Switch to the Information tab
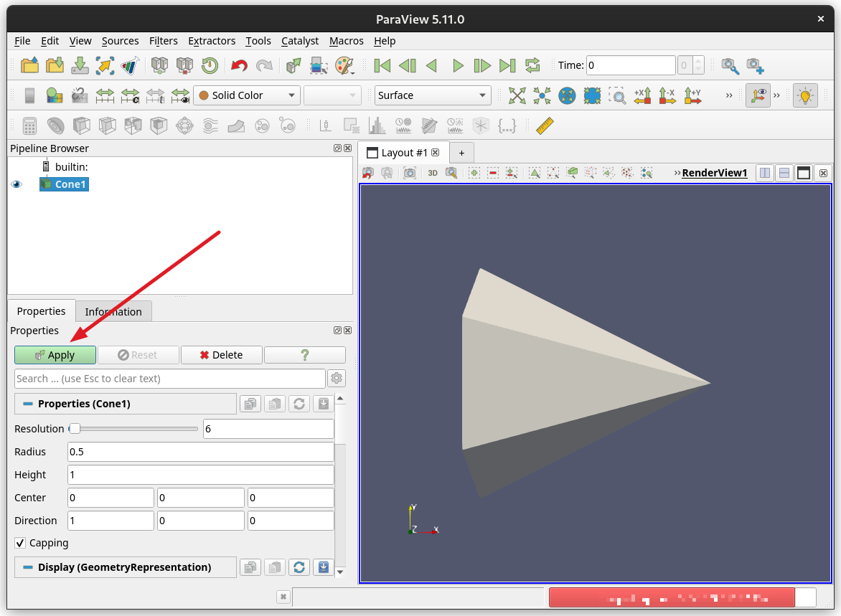This screenshot has width=841, height=616. click(x=113, y=311)
